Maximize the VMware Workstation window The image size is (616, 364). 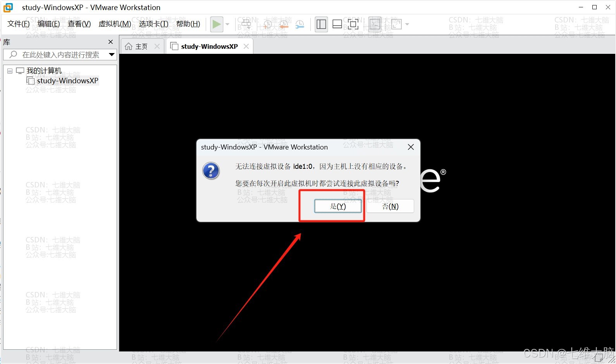[595, 7]
